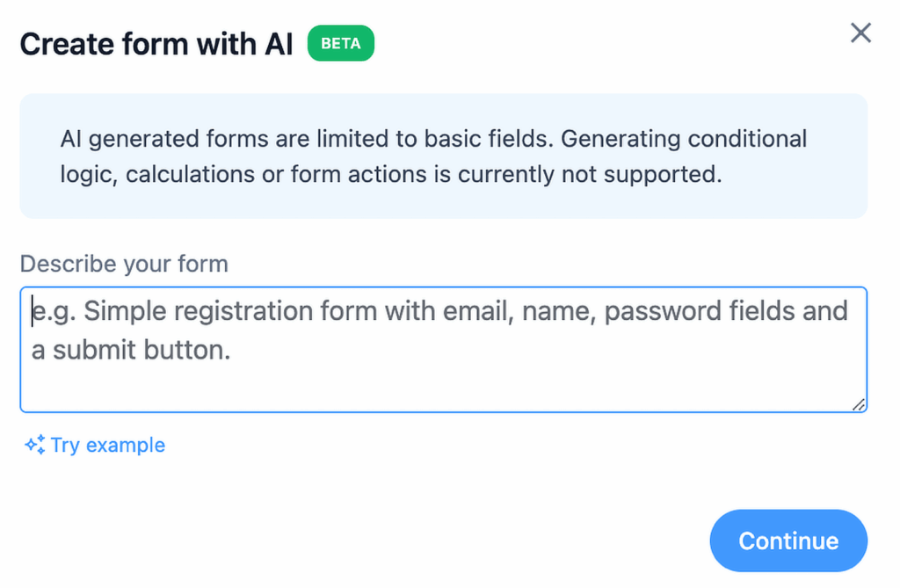Click the BETA label next to the title
The height and width of the screenshot is (588, 900).
(340, 43)
